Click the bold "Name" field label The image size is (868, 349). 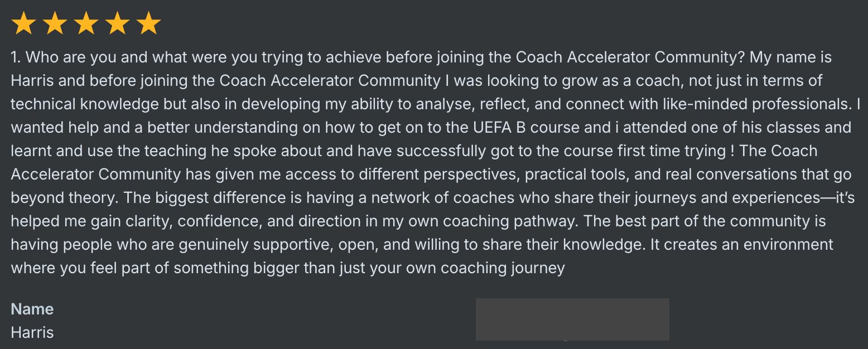point(32,309)
